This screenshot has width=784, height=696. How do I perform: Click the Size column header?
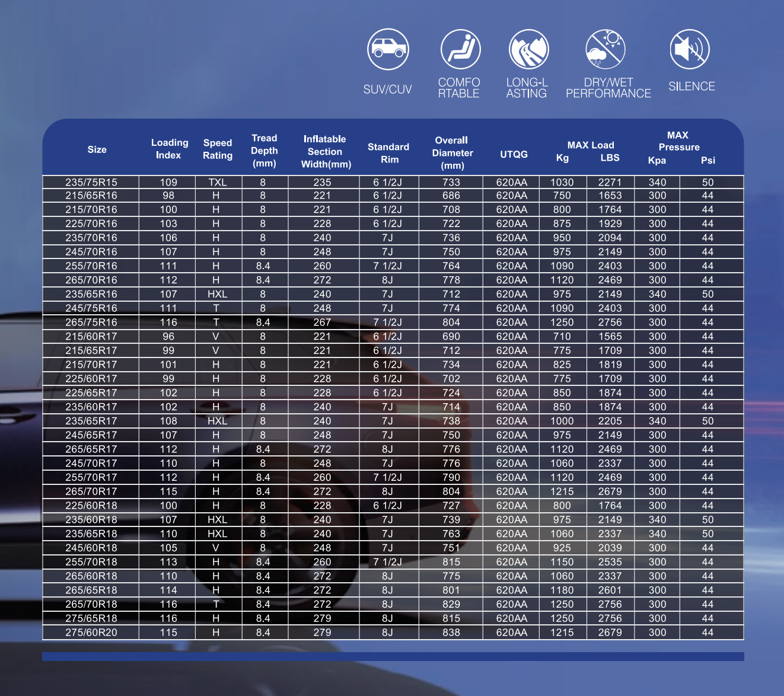(x=97, y=149)
